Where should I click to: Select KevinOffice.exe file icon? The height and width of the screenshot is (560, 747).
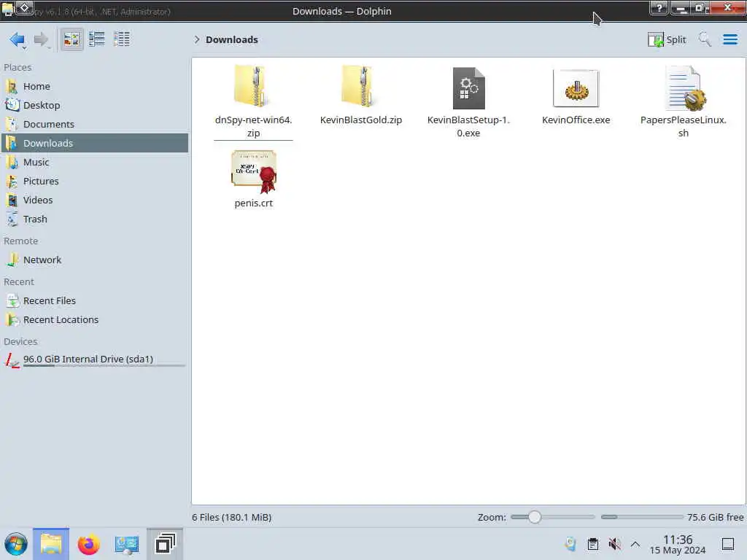pos(576,88)
